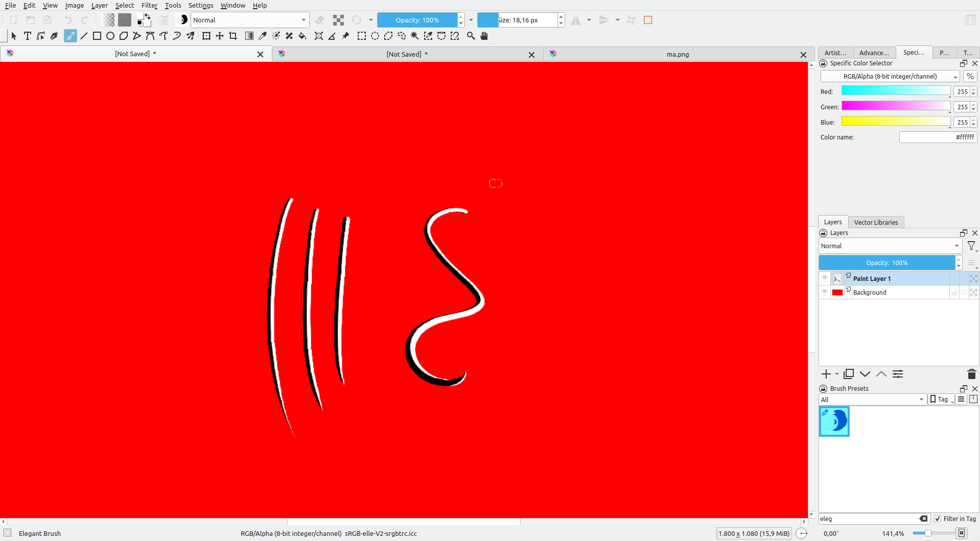Viewport: 980px width, 541px height.
Task: Click the Red channel color slider
Action: click(895, 91)
